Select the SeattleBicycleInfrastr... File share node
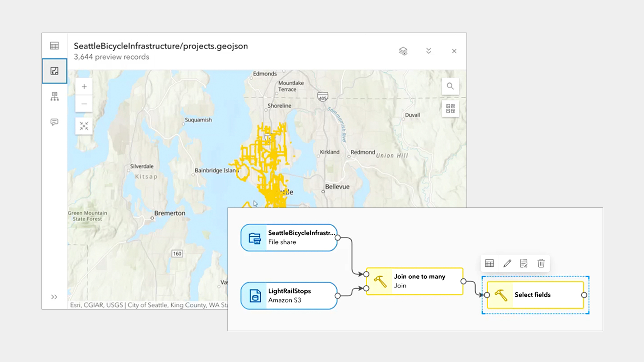The image size is (644, 362). click(x=289, y=237)
